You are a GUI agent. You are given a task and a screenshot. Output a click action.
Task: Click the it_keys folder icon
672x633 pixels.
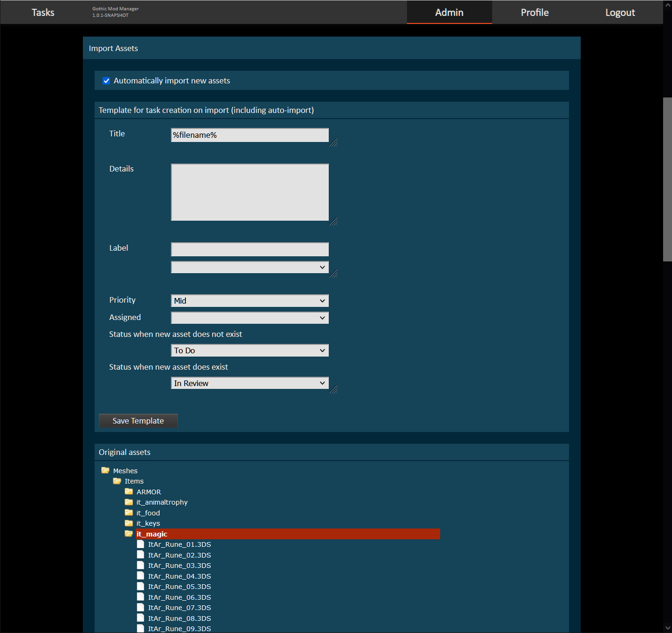click(x=129, y=523)
